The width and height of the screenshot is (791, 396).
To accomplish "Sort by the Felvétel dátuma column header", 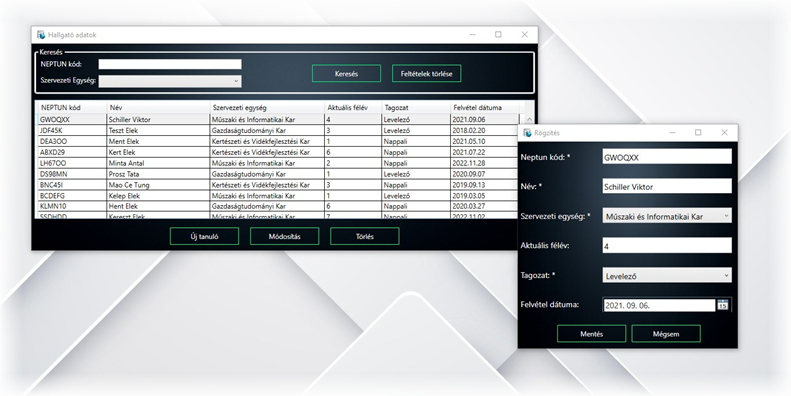I will [484, 107].
